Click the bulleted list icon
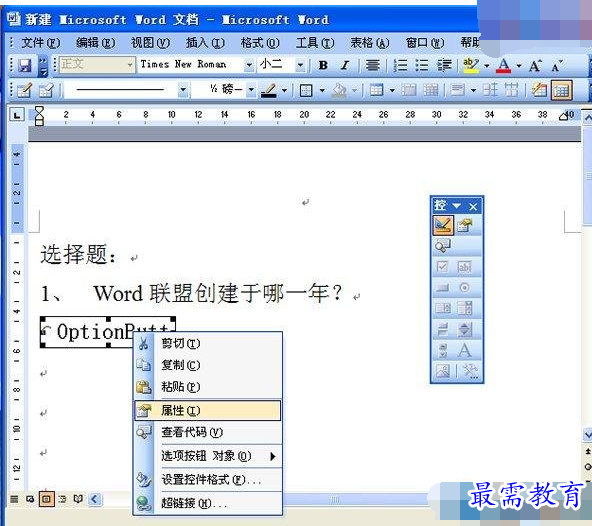592x526 pixels. point(422,65)
